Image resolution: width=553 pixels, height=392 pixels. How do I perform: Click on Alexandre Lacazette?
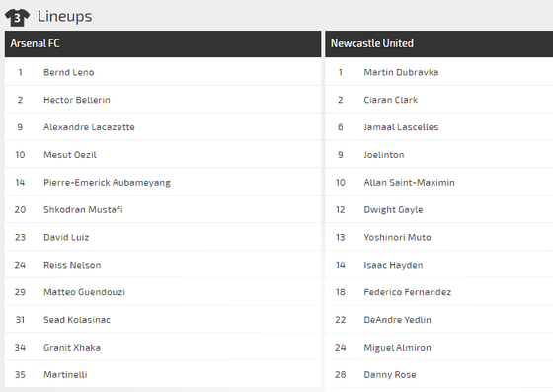click(89, 127)
